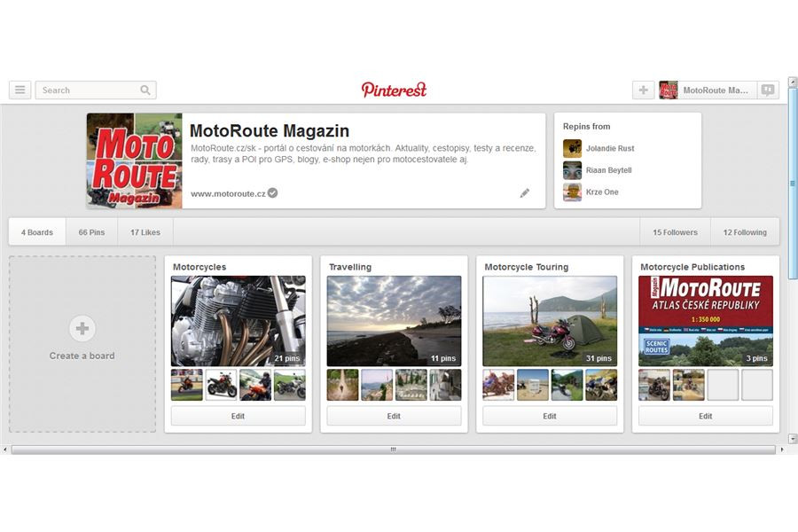Screen dimensions: 798x532
Task: Open the 17 Likes tab
Action: [145, 232]
